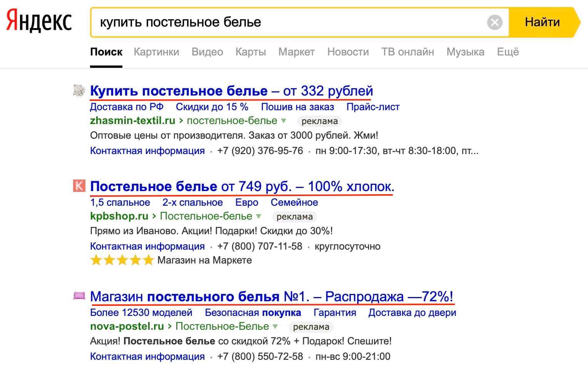Screen dimensions: 588x376
Task: Go to the Карты tab
Action: click(x=251, y=52)
